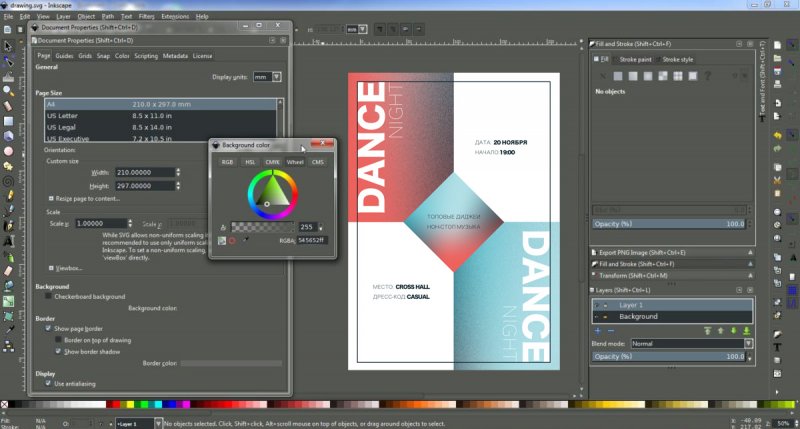Select the Rectangle tool
Viewport: 800px width, 429px height.
point(8,120)
